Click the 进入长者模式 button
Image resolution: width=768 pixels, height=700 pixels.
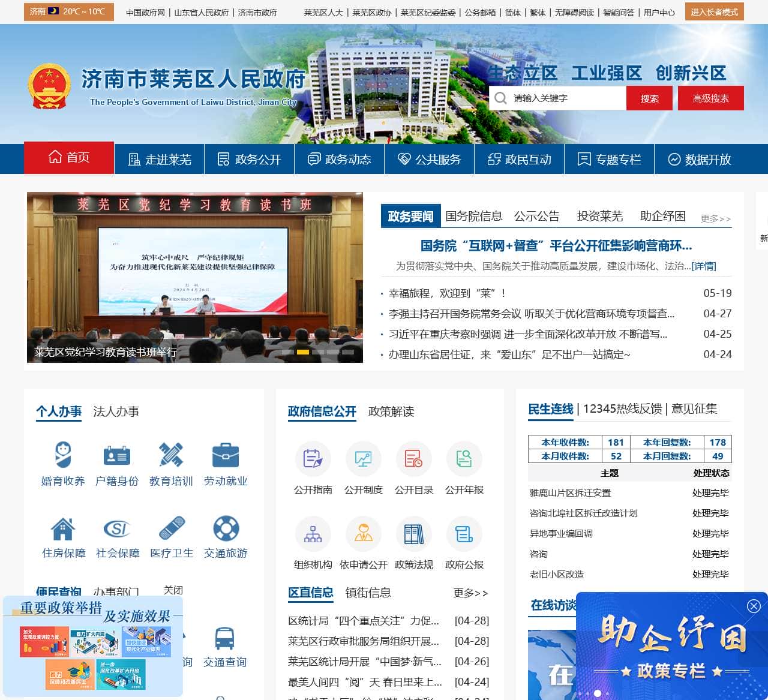tap(715, 12)
